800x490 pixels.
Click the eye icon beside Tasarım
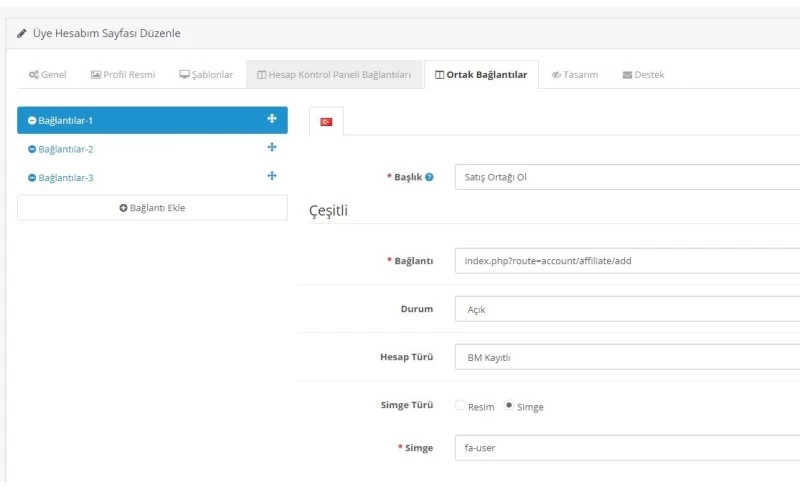click(x=556, y=75)
